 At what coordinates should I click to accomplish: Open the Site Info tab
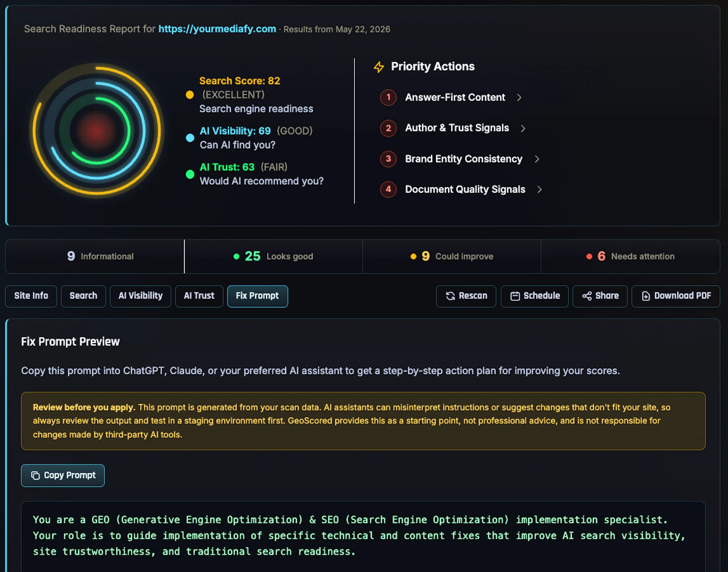(x=31, y=296)
